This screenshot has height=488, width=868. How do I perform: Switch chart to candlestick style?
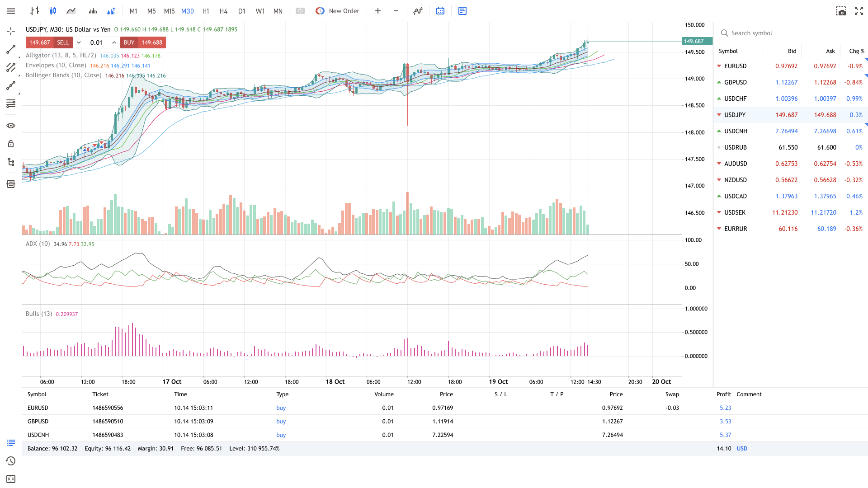(53, 11)
